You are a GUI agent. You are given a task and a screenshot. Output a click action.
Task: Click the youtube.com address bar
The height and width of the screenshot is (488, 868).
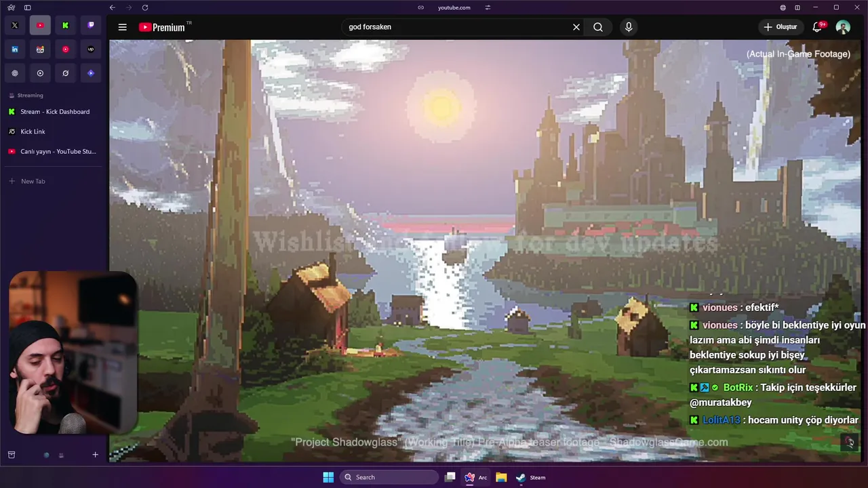pos(454,7)
